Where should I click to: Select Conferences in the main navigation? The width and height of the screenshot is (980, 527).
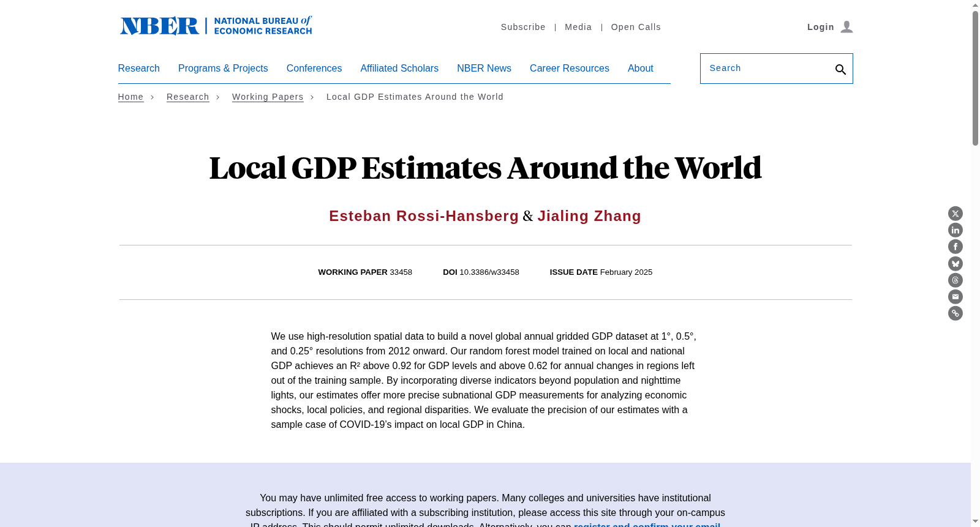314,69
